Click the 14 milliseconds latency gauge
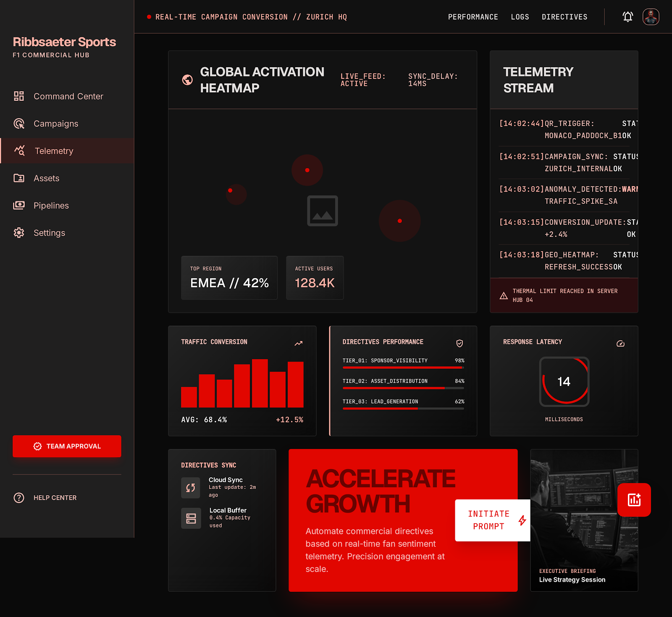The height and width of the screenshot is (617, 672). click(564, 381)
